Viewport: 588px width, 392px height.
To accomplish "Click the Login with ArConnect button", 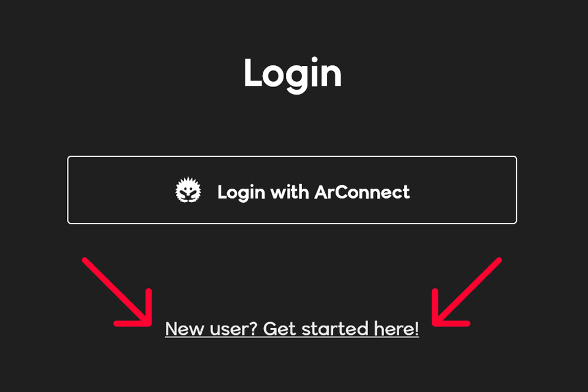I will tap(292, 190).
